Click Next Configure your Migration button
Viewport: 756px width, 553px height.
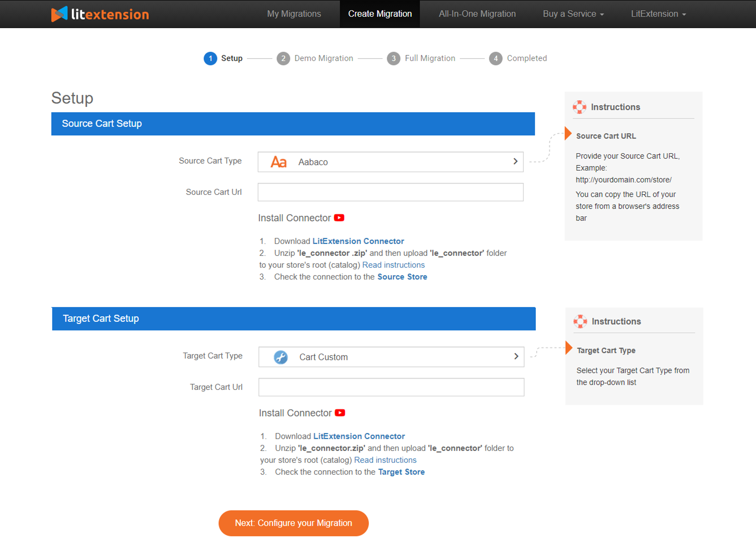pos(293,523)
